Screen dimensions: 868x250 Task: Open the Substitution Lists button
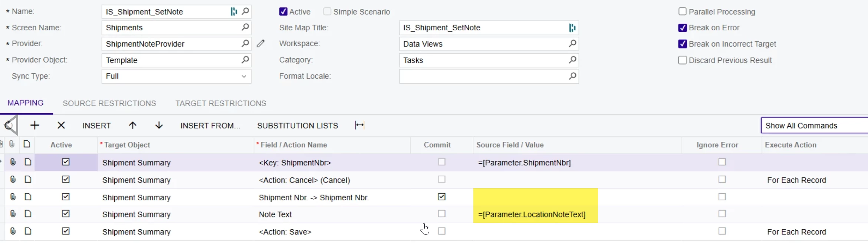point(297,126)
